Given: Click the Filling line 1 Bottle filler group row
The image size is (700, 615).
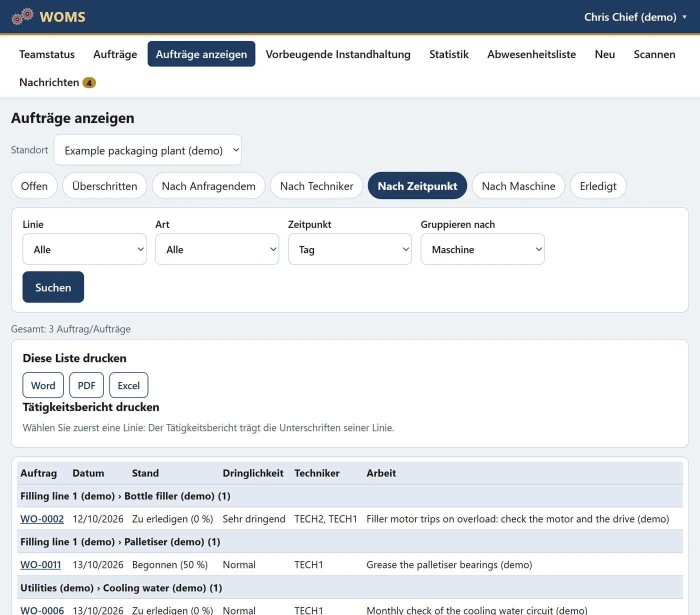Looking at the screenshot, I should point(350,496).
